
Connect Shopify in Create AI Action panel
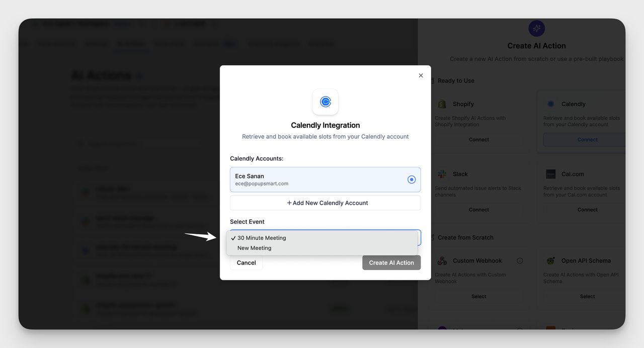[479, 140]
